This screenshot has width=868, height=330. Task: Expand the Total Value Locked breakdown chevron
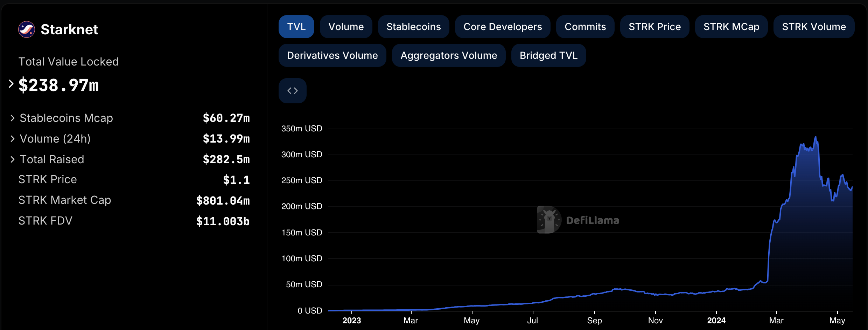(11, 84)
